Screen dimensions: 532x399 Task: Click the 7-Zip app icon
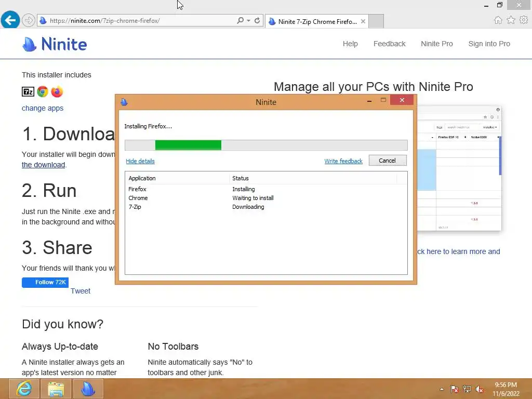click(x=28, y=91)
